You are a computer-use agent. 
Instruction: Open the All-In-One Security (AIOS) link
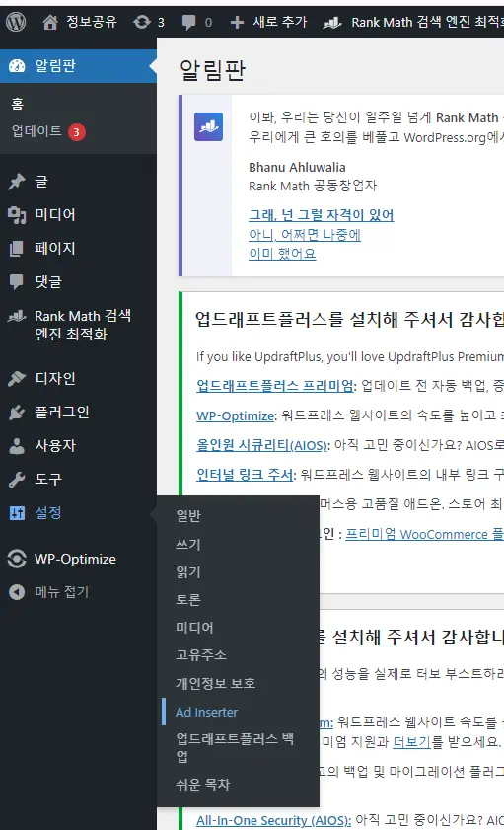click(x=273, y=820)
